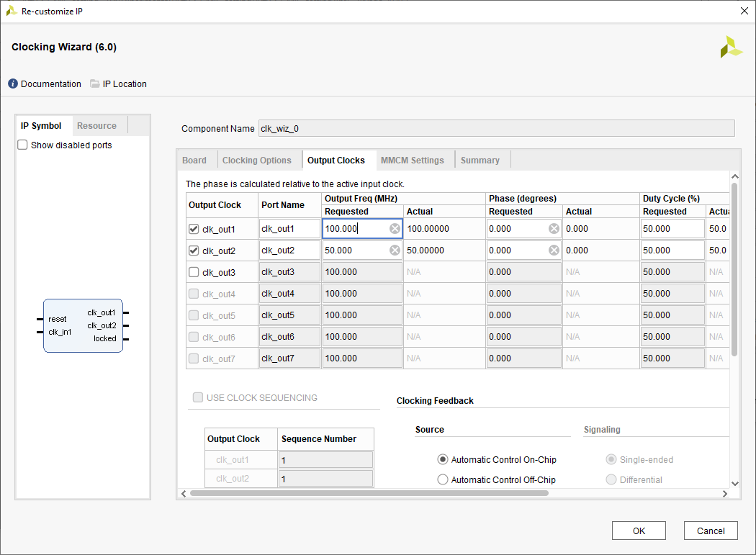Open the Clocking Options tab
The height and width of the screenshot is (555, 756).
click(x=257, y=160)
